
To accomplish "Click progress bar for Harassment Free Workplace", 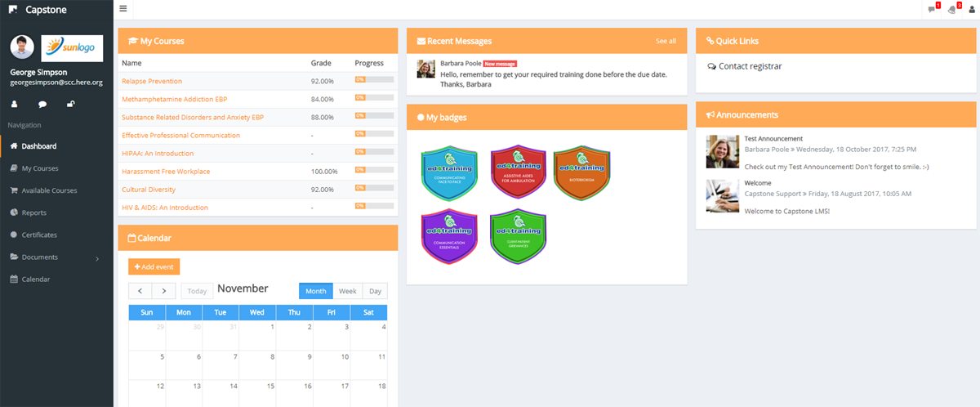I will point(374,171).
